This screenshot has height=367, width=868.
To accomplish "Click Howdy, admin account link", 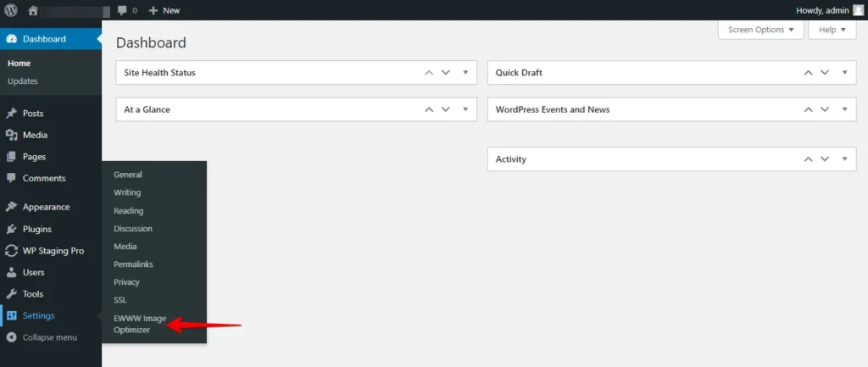I will [x=821, y=10].
